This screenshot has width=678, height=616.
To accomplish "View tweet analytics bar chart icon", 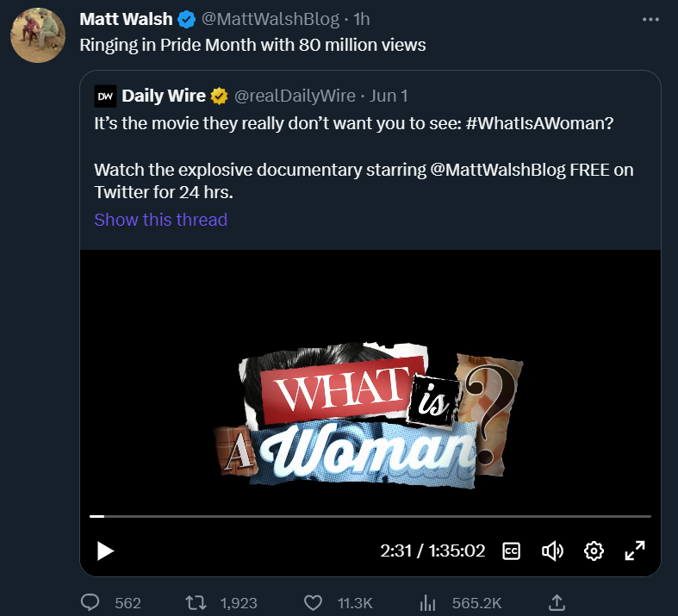I will (x=426, y=602).
